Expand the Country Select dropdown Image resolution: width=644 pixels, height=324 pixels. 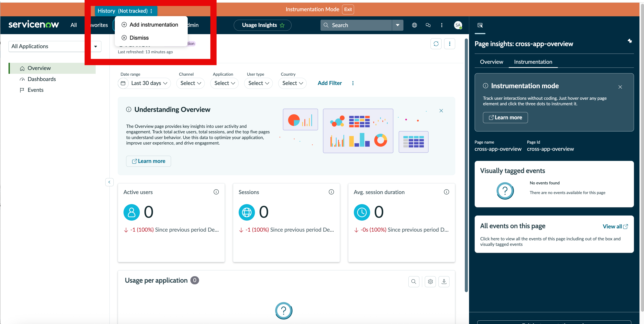(292, 83)
